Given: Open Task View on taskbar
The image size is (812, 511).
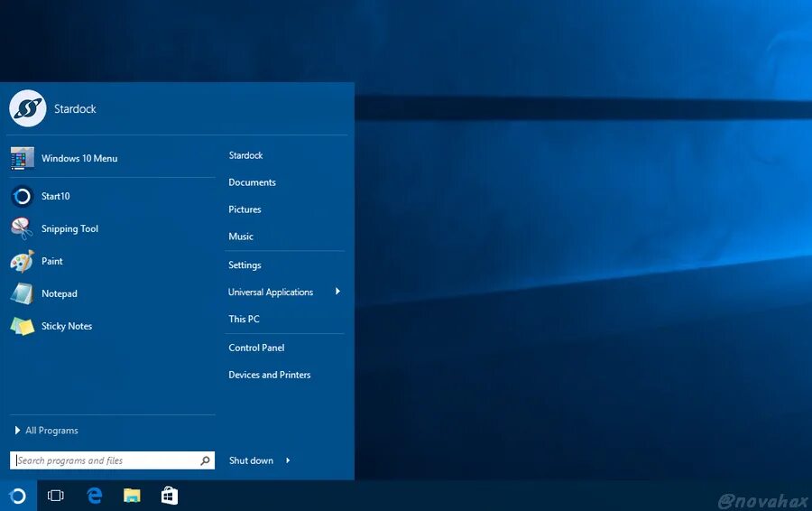Looking at the screenshot, I should [55, 496].
